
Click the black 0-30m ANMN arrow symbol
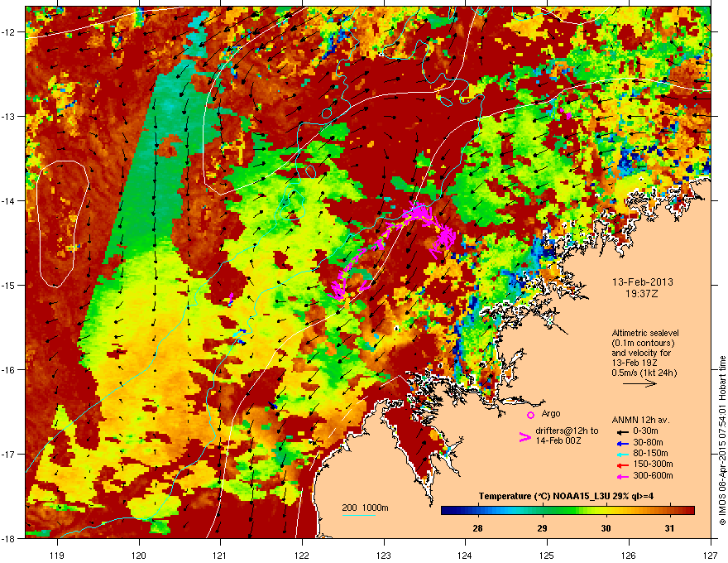point(621,431)
